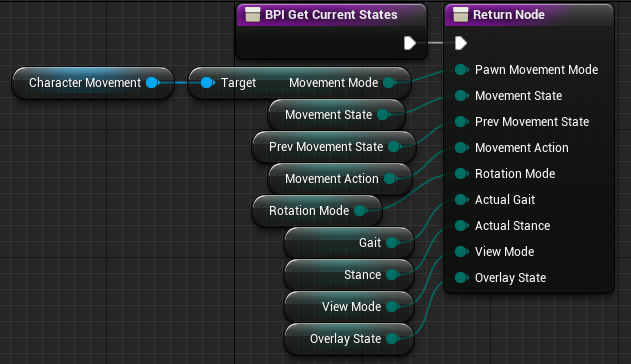The width and height of the screenshot is (631, 364).
Task: Click the Pawn Movement Mode input pin
Action: 462,70
